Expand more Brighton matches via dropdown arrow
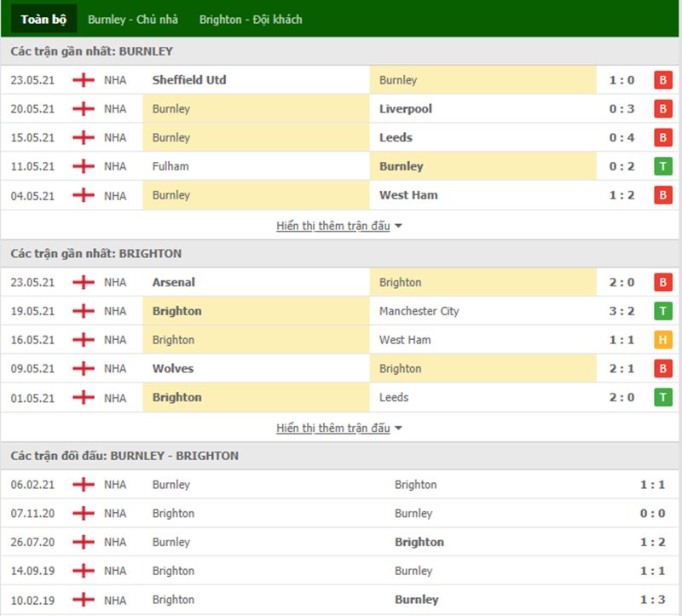This screenshot has height=616, width=682. [x=399, y=429]
